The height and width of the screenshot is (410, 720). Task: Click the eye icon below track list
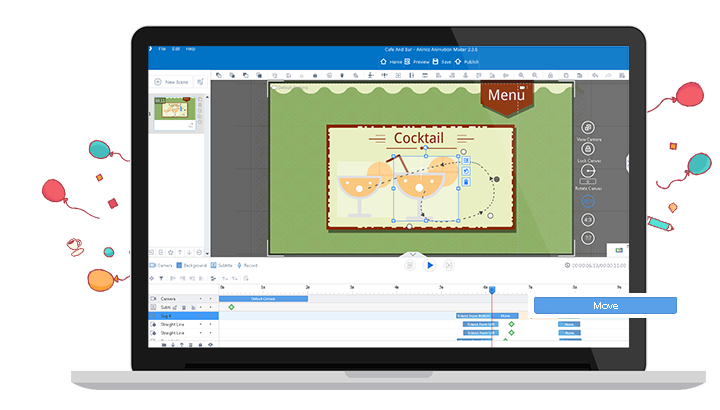click(211, 344)
